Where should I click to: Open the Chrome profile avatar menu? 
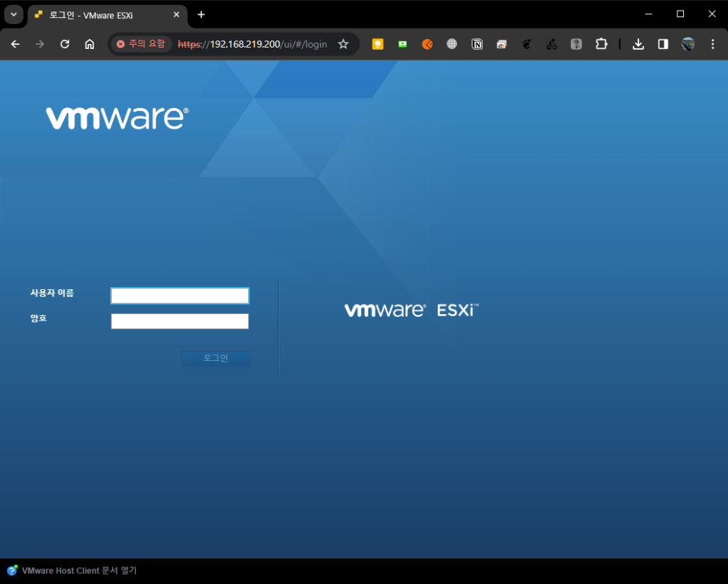(688, 44)
